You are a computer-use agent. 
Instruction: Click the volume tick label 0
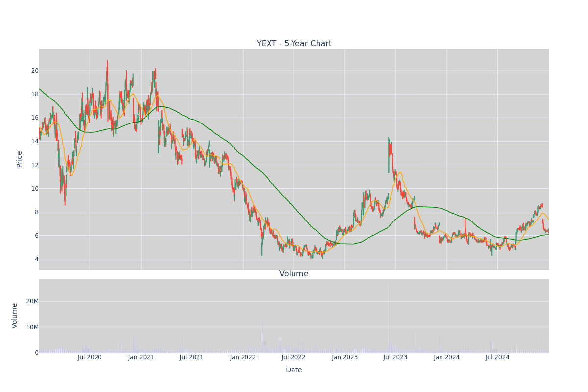tap(37, 353)
